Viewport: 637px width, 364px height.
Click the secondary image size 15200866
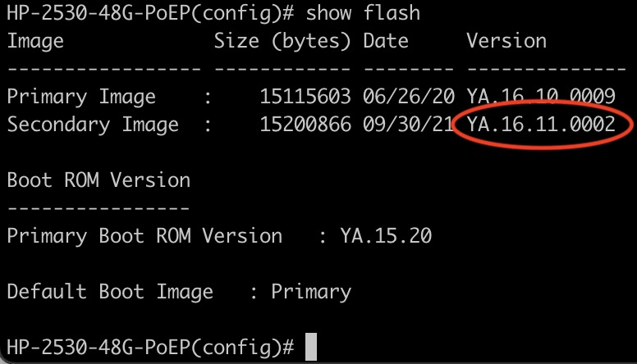pyautogui.click(x=305, y=125)
